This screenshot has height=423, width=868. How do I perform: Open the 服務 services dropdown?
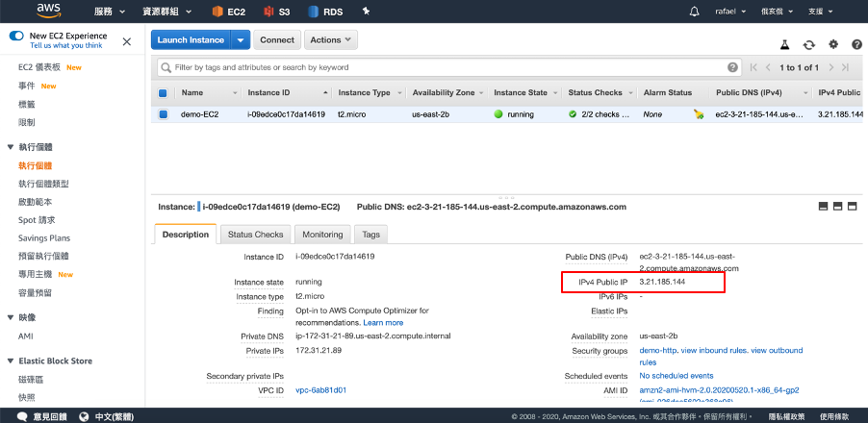[110, 12]
